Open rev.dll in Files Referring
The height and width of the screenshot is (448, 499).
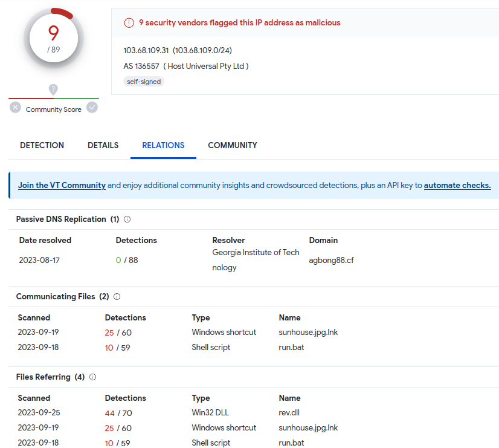pos(289,412)
